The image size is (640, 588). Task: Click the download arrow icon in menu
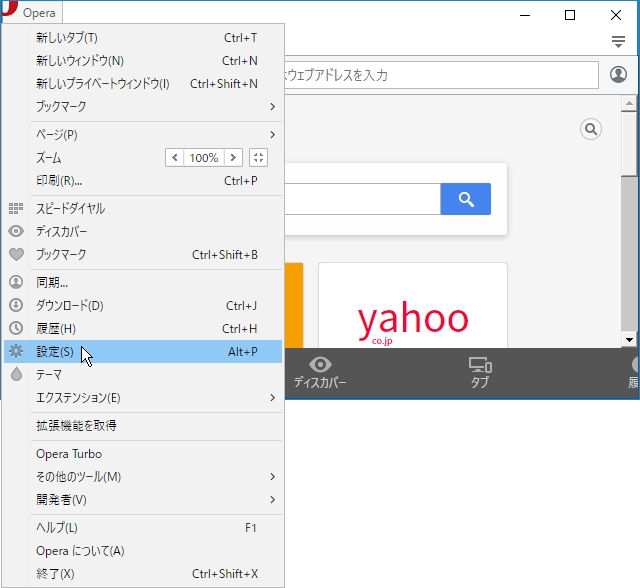click(16, 305)
